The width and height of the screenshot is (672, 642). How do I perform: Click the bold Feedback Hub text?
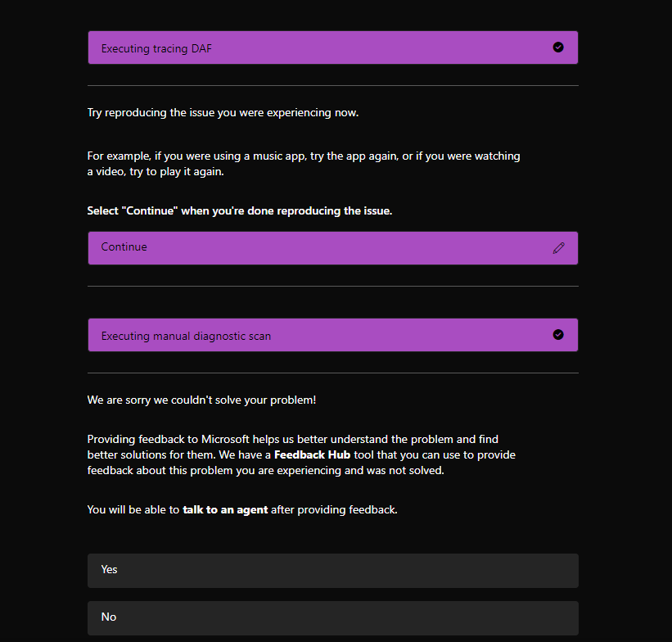pyautogui.click(x=312, y=454)
